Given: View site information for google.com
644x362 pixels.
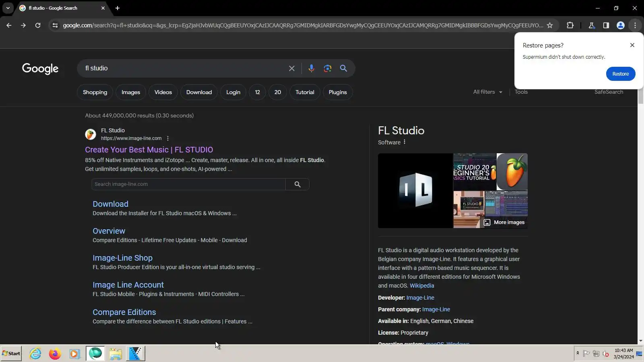Looking at the screenshot, I should pos(55,25).
